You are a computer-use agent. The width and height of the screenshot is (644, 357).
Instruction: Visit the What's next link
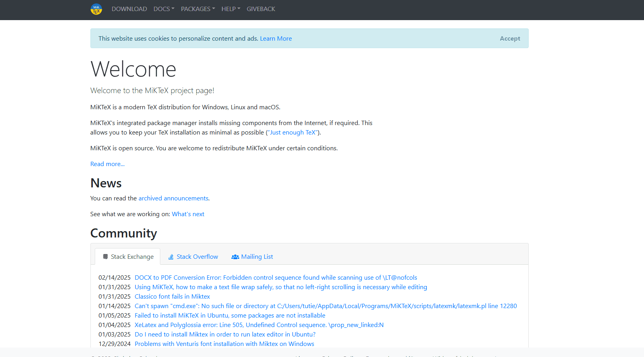[188, 214]
